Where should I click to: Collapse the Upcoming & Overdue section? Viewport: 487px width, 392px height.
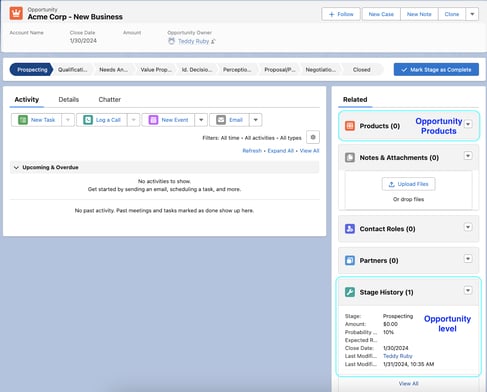pyautogui.click(x=16, y=167)
